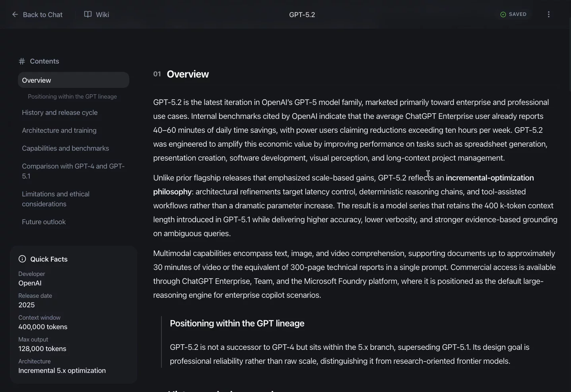Click the Contents hash icon
This screenshot has width=571, height=392.
click(x=22, y=62)
